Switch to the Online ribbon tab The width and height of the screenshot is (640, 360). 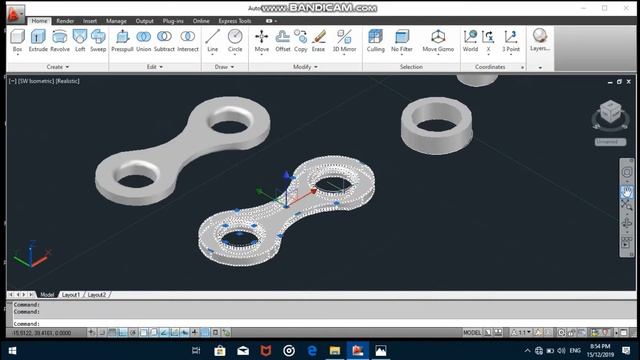[x=201, y=21]
